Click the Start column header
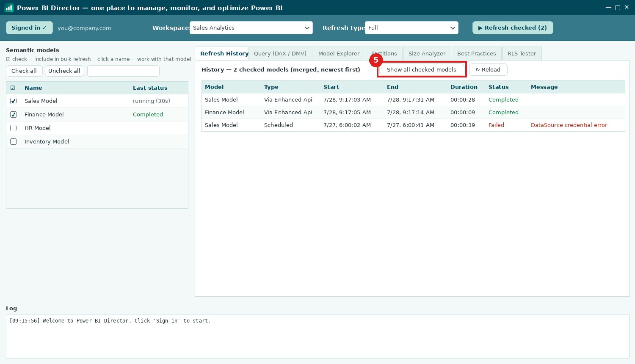Screen dimensions: 635x364 331,87
